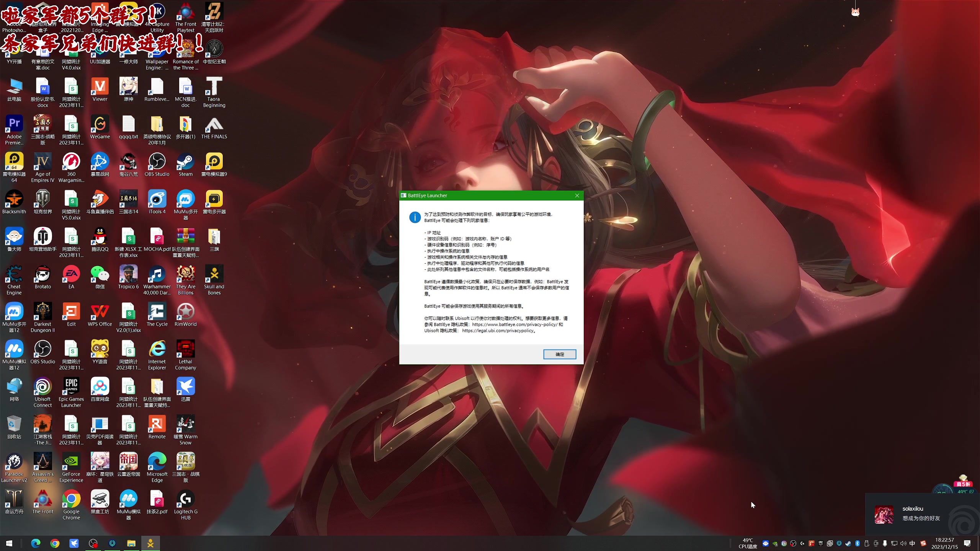The height and width of the screenshot is (551, 980).
Task: Open Logitech G HUB icon
Action: coord(186,505)
